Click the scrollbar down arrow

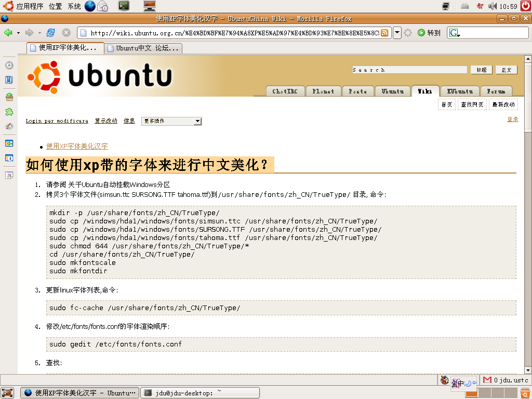click(528, 370)
